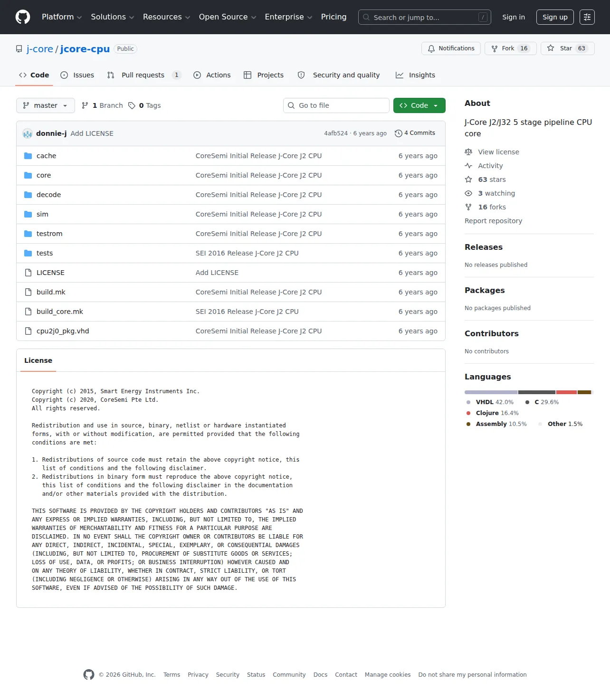Go to the Actions tab
610x700 pixels.
click(212, 75)
